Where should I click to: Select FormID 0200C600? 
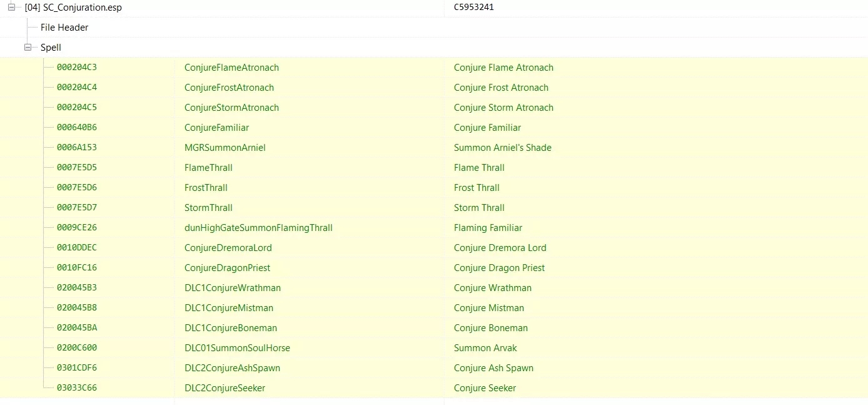pos(77,348)
